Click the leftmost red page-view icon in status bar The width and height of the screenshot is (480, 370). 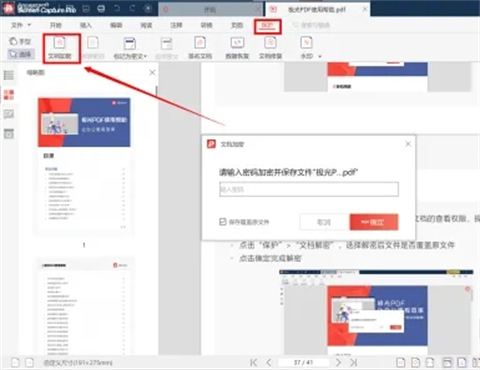(401, 362)
